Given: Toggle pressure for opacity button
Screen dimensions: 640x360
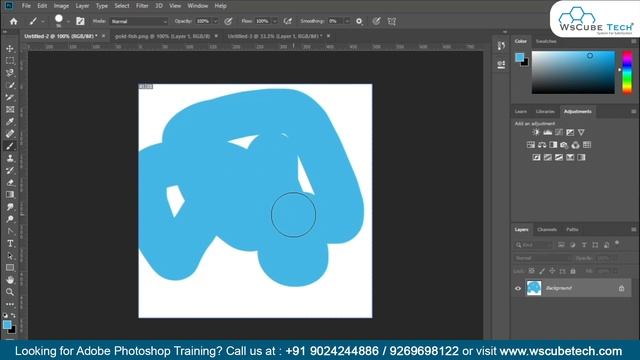Looking at the screenshot, I should (x=228, y=21).
